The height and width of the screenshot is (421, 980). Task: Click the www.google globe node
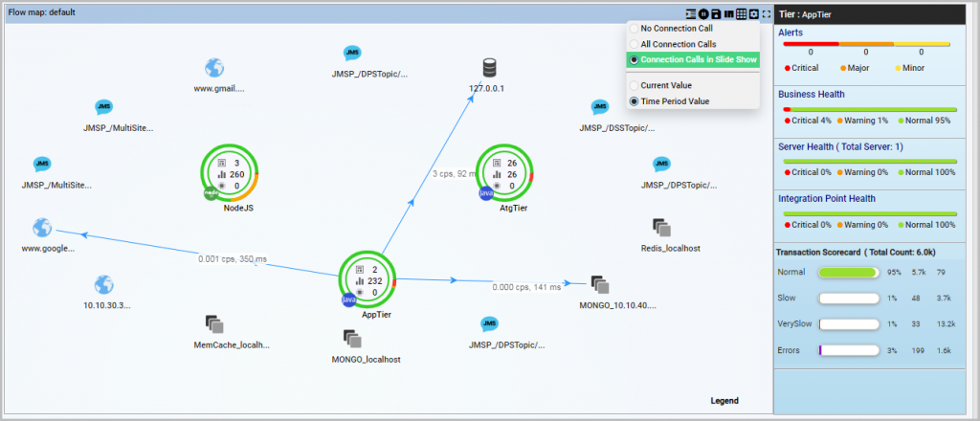[42, 228]
